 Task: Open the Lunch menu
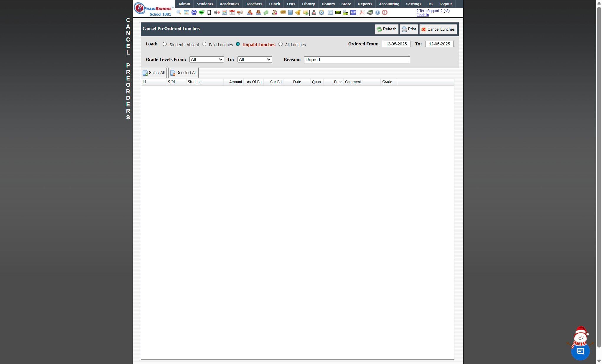(x=274, y=4)
